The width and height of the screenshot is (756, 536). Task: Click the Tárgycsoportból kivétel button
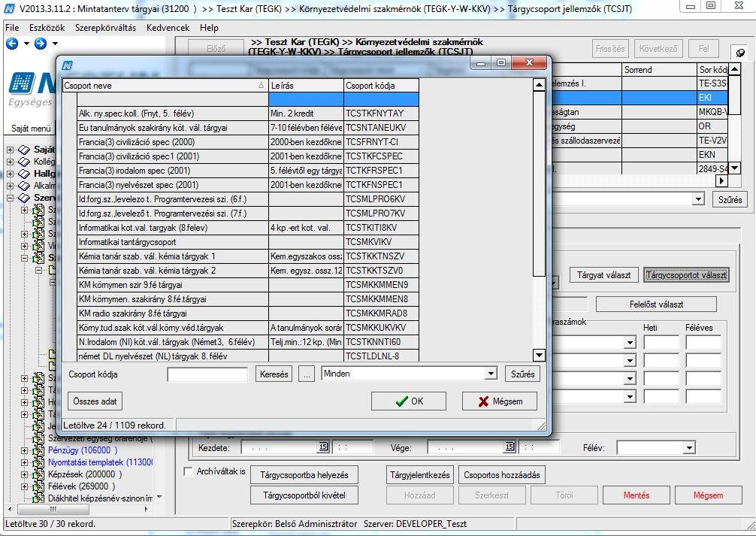304,495
